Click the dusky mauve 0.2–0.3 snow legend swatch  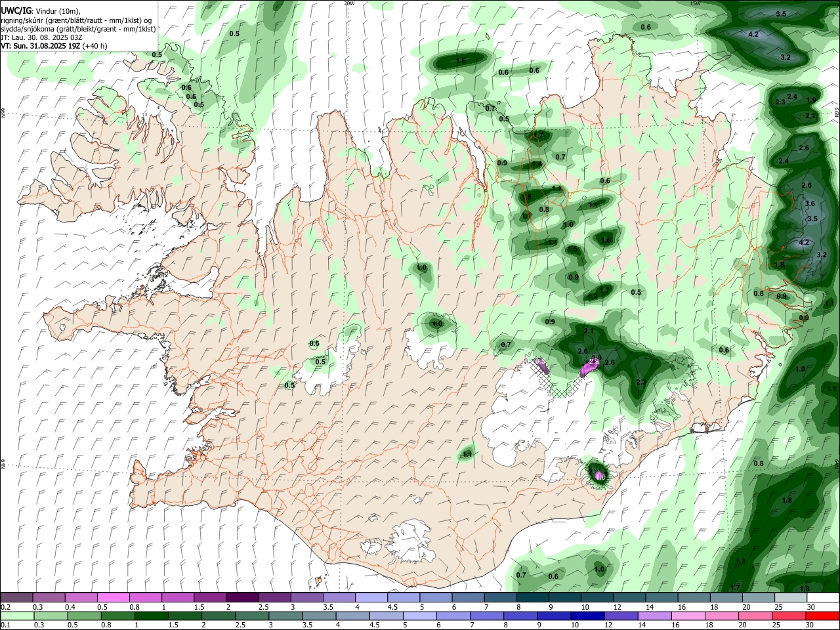(17, 598)
